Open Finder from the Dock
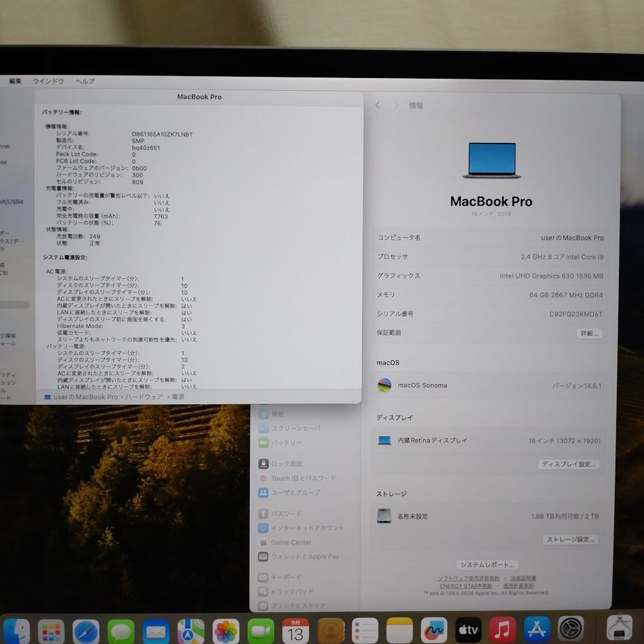The image size is (644, 644). point(15,631)
